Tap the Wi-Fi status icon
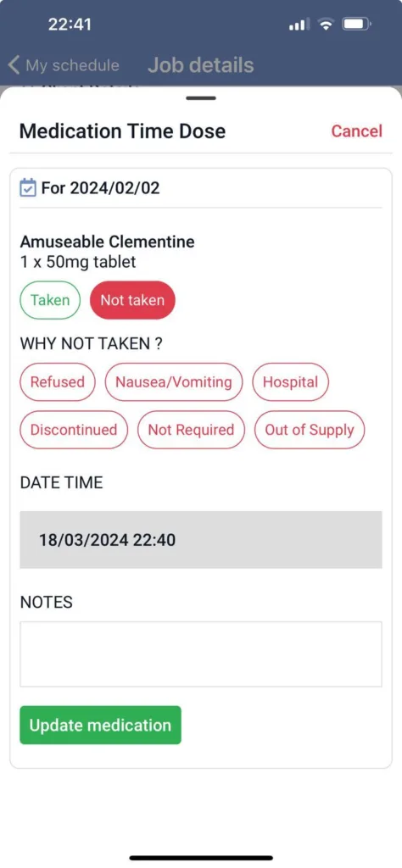The width and height of the screenshot is (402, 868). tap(327, 25)
